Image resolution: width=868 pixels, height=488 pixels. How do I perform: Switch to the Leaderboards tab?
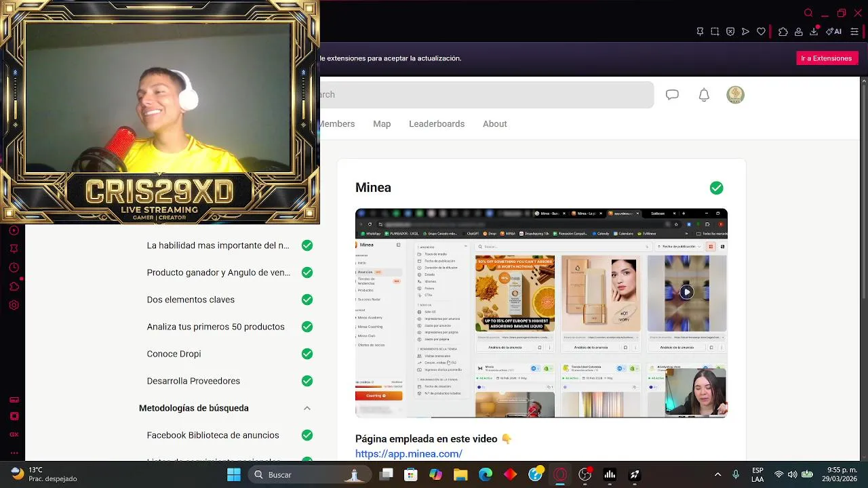[437, 124]
